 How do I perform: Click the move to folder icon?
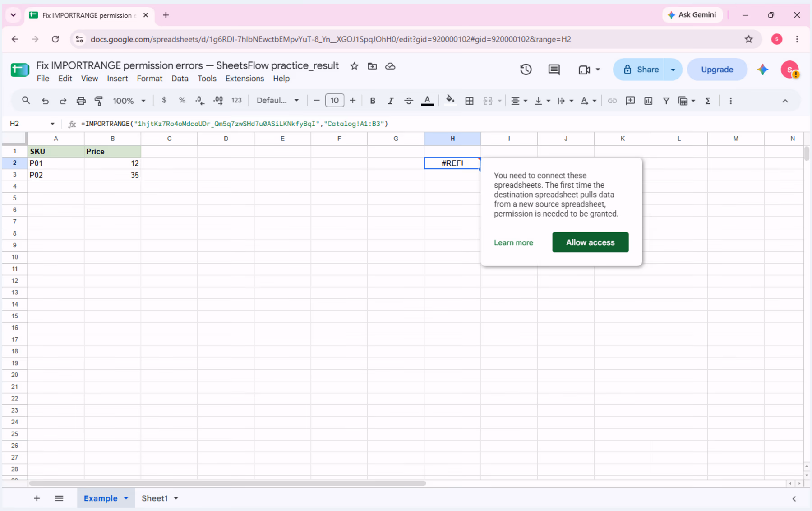(372, 66)
